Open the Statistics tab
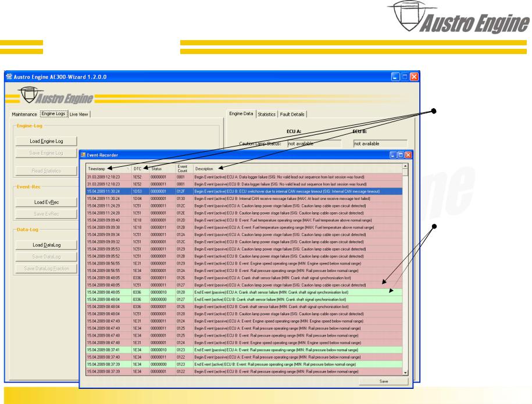532x404 pixels. [267, 115]
